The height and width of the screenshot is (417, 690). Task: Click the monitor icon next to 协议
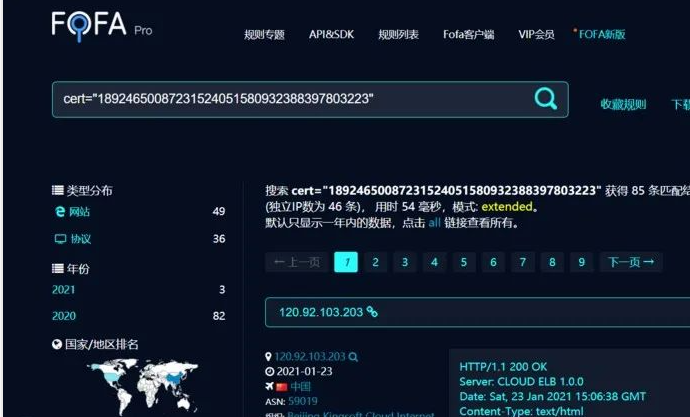coord(60,239)
